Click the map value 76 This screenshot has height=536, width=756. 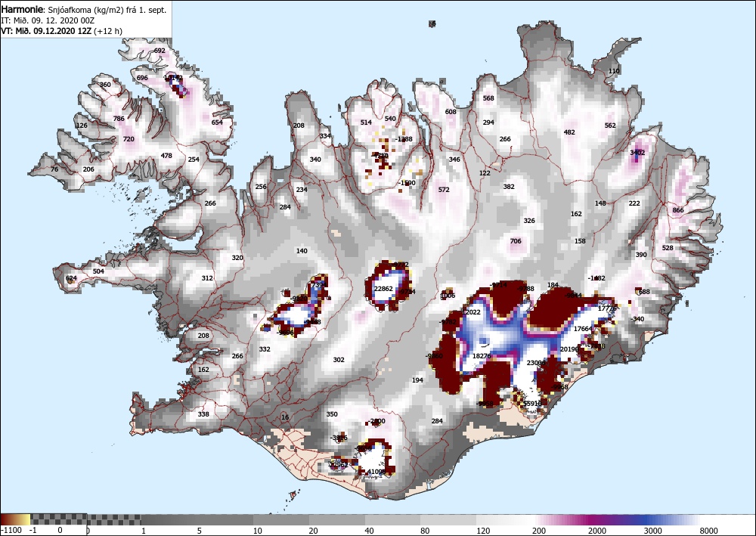click(x=54, y=169)
